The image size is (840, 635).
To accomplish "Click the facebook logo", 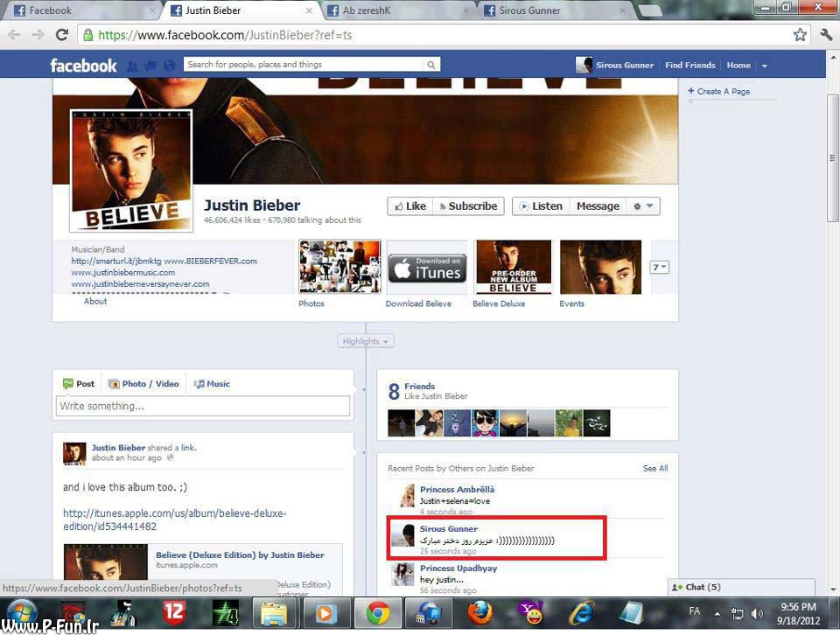I will 83,66.
